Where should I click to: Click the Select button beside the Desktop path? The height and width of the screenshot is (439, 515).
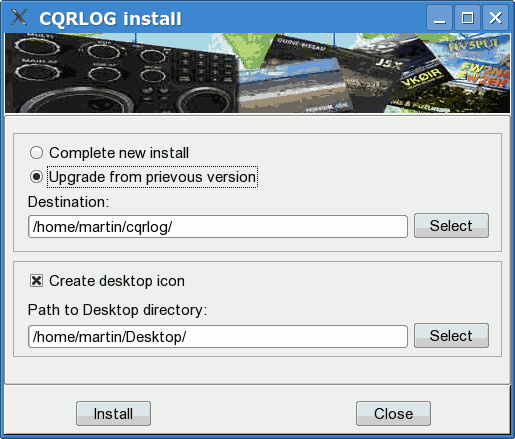pyautogui.click(x=451, y=335)
